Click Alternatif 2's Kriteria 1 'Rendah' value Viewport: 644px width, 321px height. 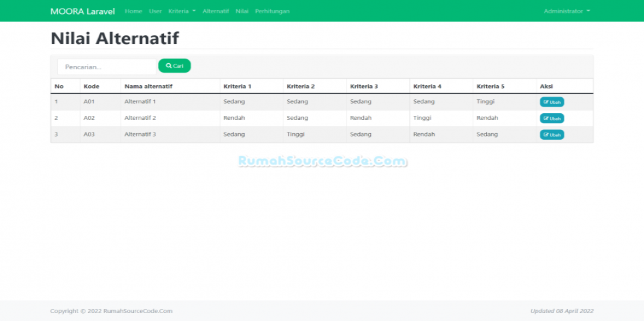pyautogui.click(x=234, y=118)
